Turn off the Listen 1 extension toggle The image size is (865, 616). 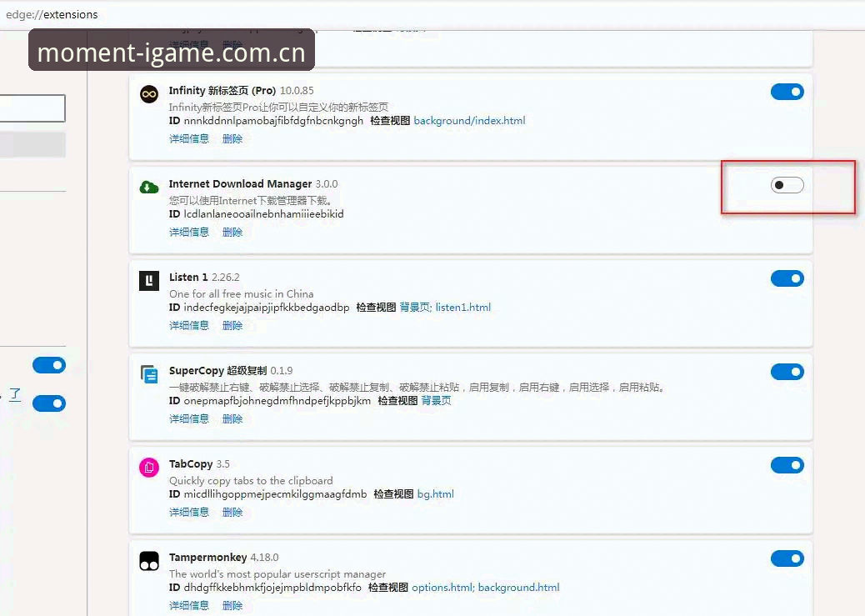coord(787,278)
